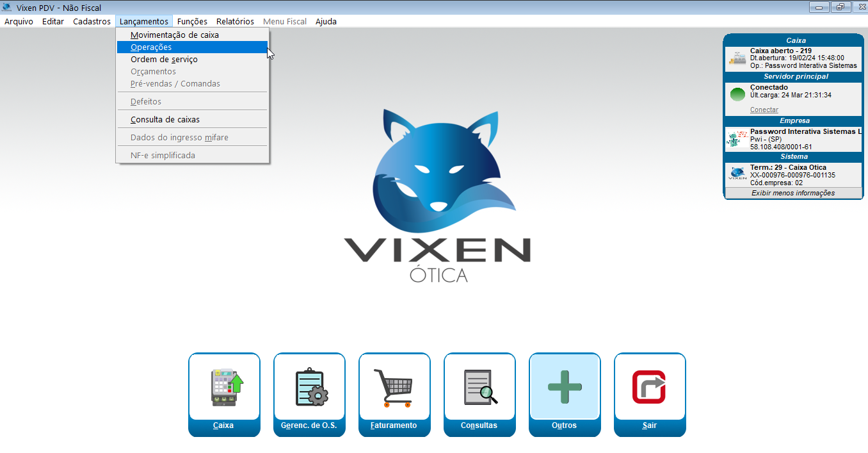Click the text Caixa aberto - 219
The width and height of the screenshot is (868, 453).
pos(781,51)
